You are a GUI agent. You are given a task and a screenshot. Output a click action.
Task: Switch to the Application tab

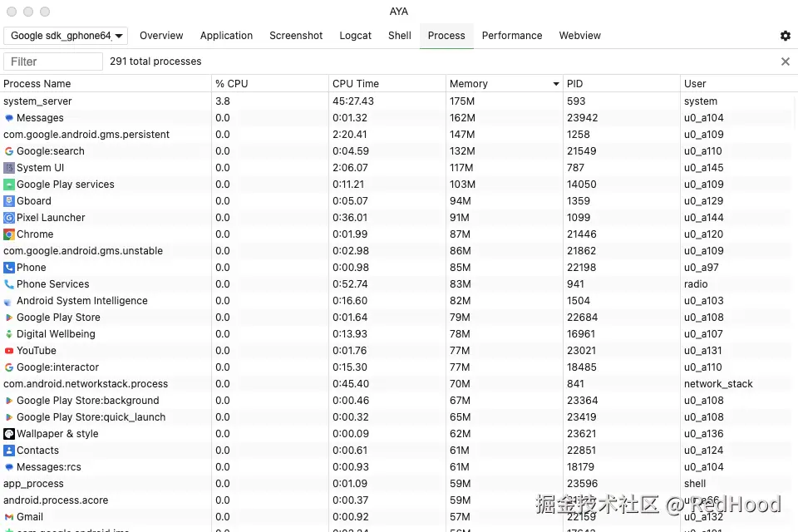click(x=226, y=36)
